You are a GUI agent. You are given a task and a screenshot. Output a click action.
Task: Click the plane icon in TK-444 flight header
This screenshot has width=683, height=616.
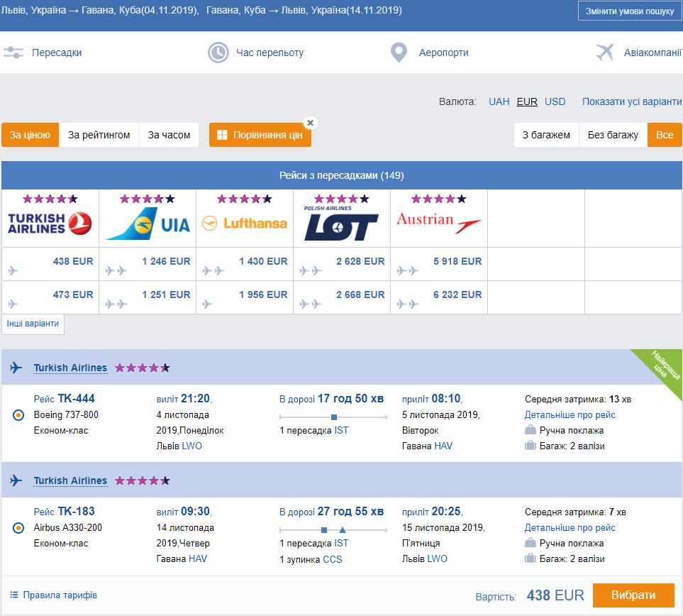[16, 368]
